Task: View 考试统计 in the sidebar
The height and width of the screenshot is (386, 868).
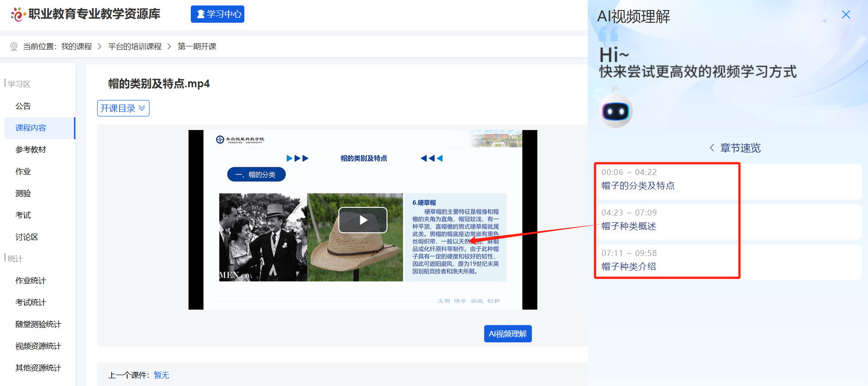Action: [x=31, y=302]
